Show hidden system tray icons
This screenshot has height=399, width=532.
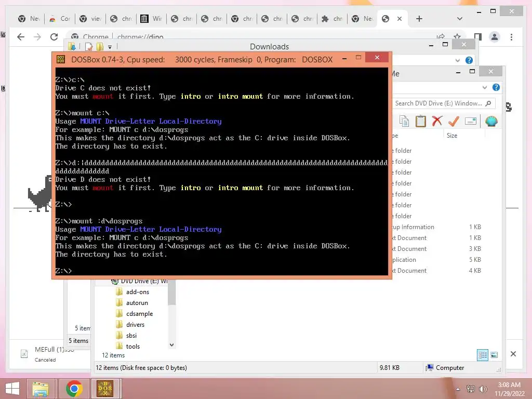pos(458,389)
